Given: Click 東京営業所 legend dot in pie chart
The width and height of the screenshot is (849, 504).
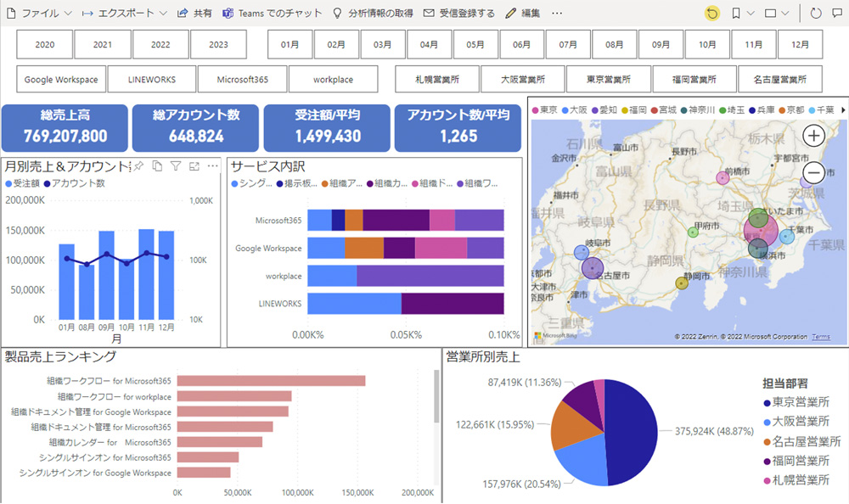Looking at the screenshot, I should tap(767, 403).
